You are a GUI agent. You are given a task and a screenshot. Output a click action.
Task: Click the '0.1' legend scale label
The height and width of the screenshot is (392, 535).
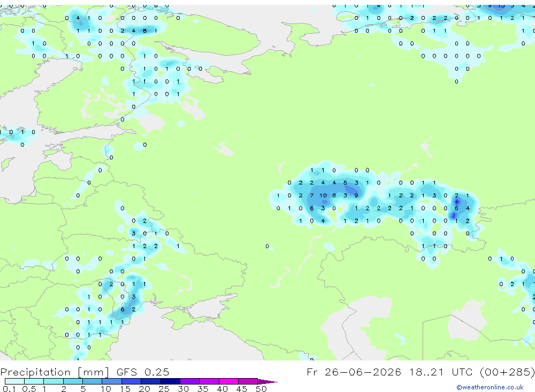click(x=9, y=389)
